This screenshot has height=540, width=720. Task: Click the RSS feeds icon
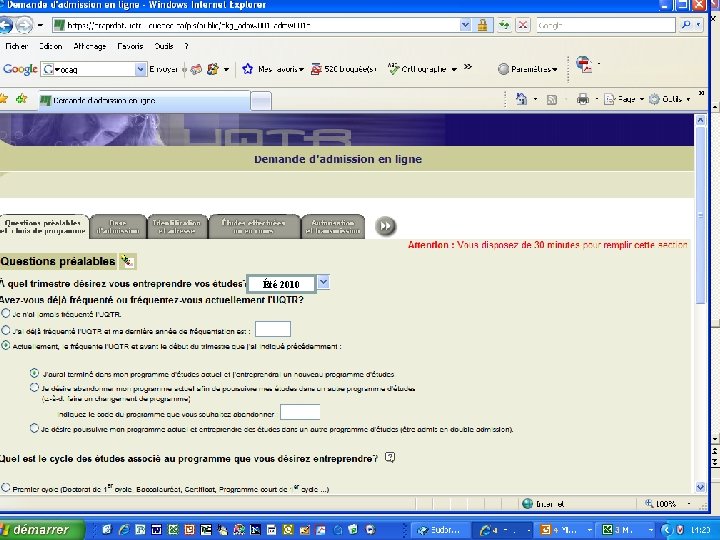coord(552,99)
